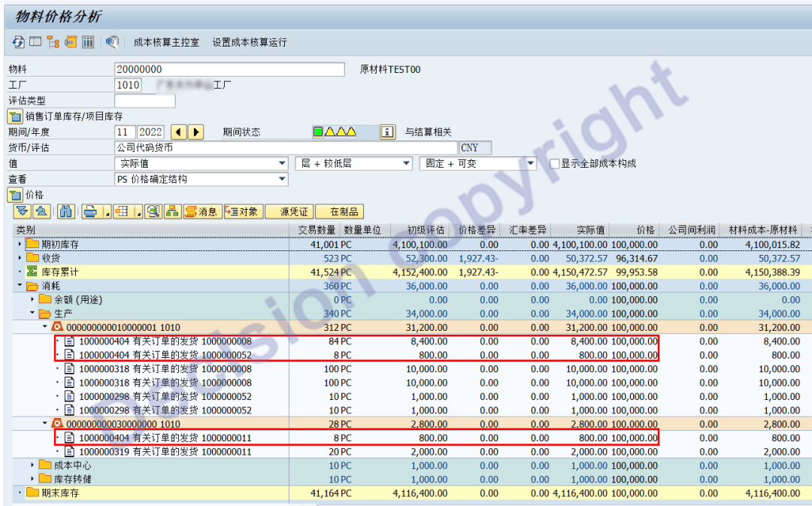This screenshot has height=506, width=812.
Task: Click the 物料 input field
Action: click(x=229, y=69)
